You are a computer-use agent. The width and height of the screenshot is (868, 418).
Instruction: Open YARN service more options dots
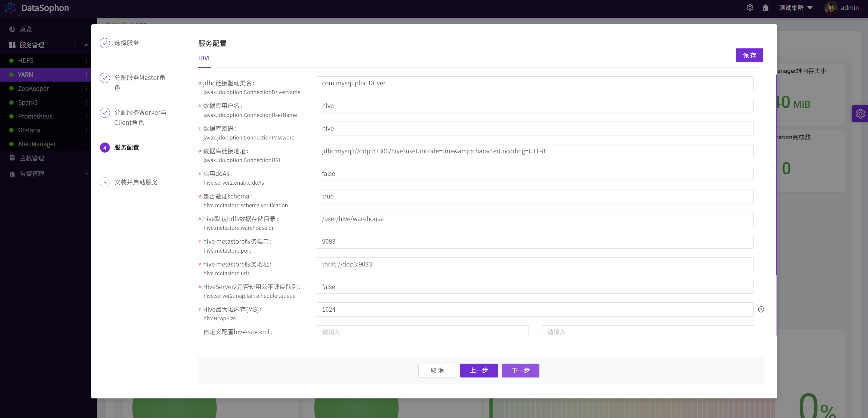87,75
